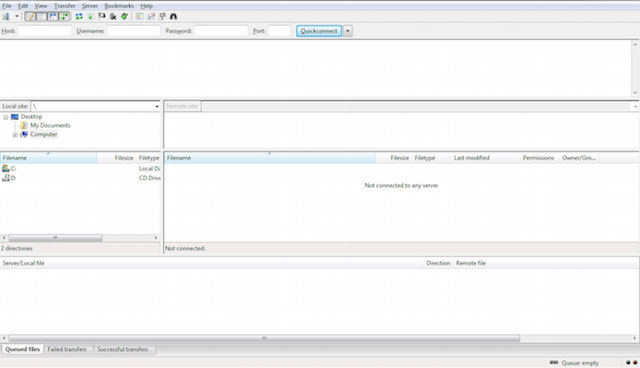The width and height of the screenshot is (640, 368).
Task: Open the Help menu
Action: (147, 6)
